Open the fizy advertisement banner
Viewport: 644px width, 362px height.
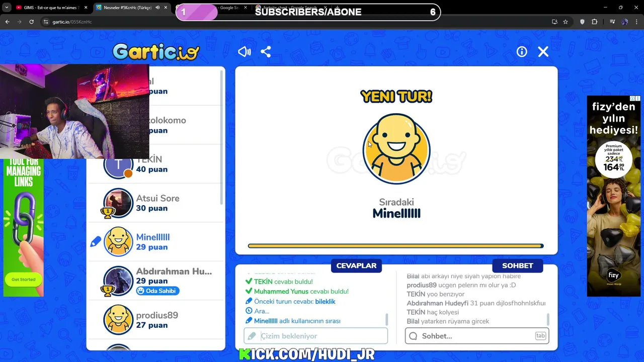click(x=614, y=196)
